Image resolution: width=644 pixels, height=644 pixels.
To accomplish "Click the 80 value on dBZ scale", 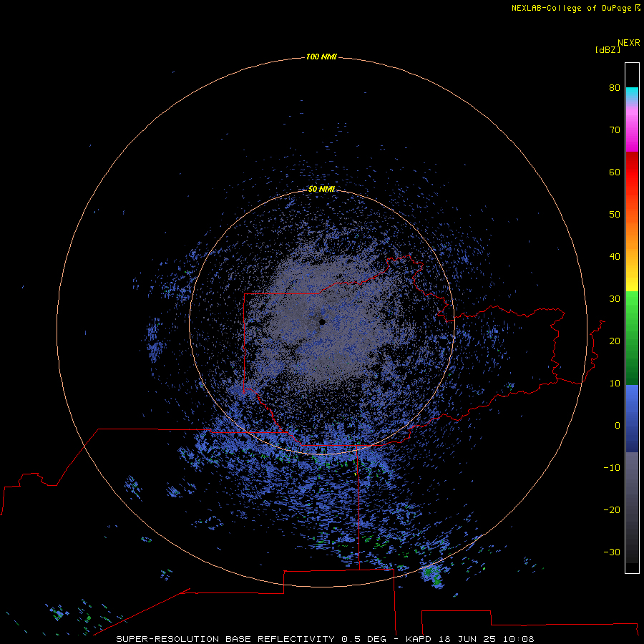I will coord(615,87).
